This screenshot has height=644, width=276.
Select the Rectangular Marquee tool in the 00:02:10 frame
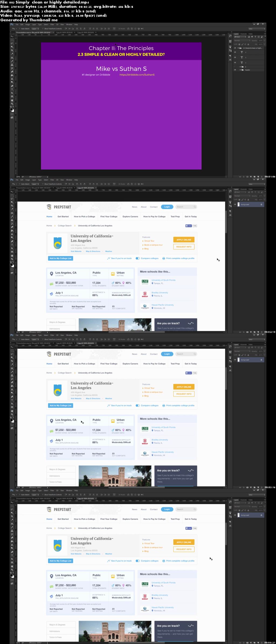tap(12, 195)
